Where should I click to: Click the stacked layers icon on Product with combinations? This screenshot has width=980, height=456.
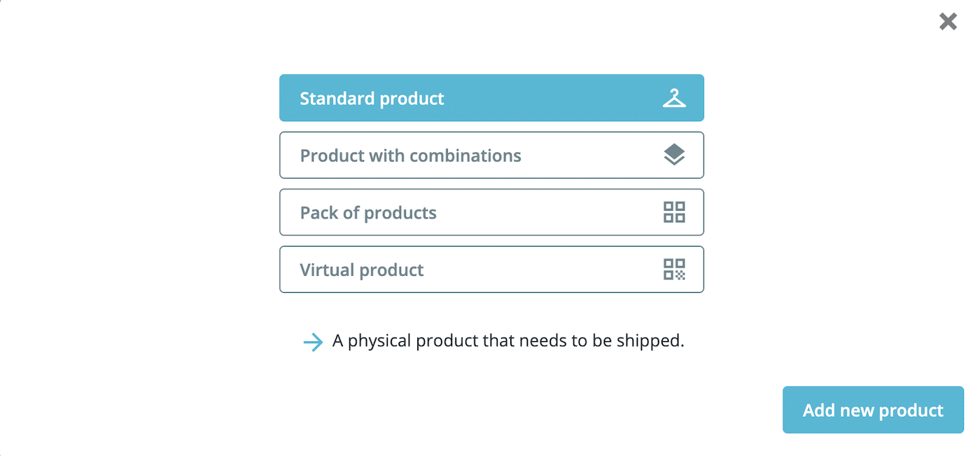pyautogui.click(x=674, y=155)
